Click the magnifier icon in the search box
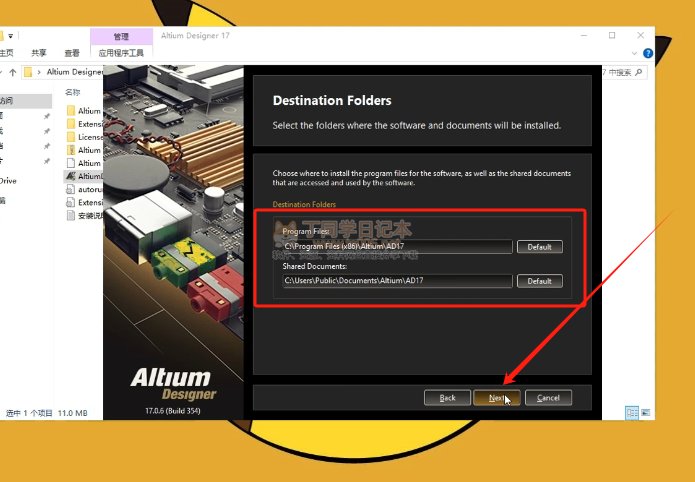Screen dimensions: 695x482 pos(639,72)
